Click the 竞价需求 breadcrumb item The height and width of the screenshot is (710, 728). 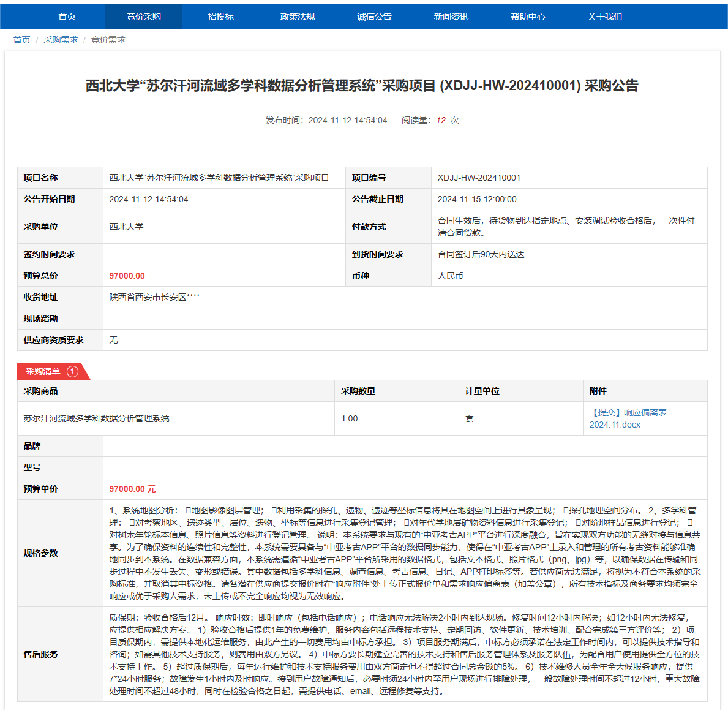pyautogui.click(x=108, y=40)
